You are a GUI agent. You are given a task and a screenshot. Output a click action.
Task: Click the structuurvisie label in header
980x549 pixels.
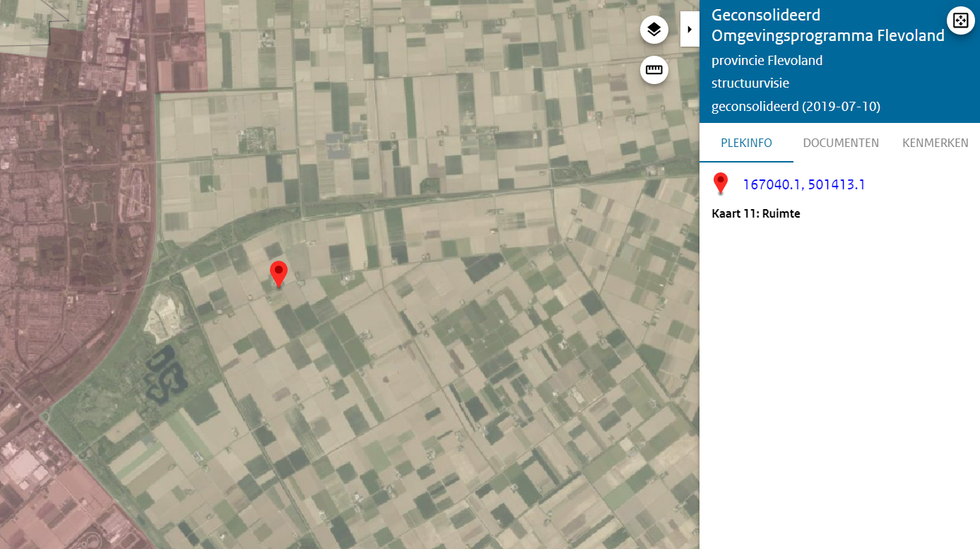pos(750,83)
